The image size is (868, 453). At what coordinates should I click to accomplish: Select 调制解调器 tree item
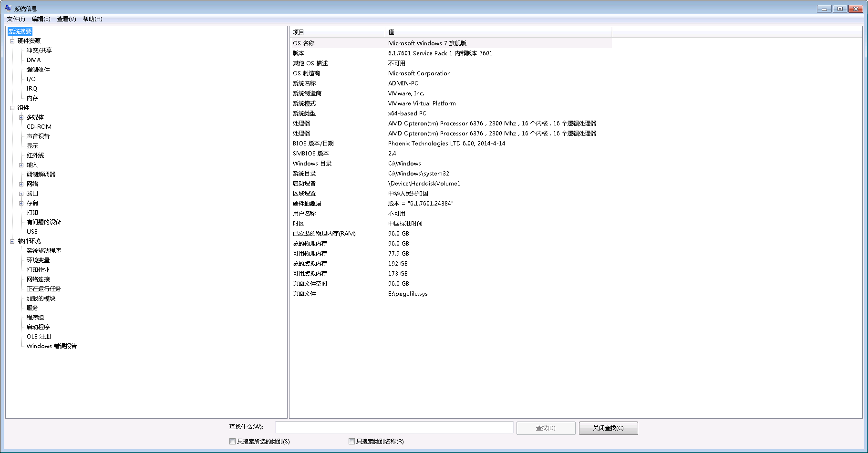(x=41, y=175)
